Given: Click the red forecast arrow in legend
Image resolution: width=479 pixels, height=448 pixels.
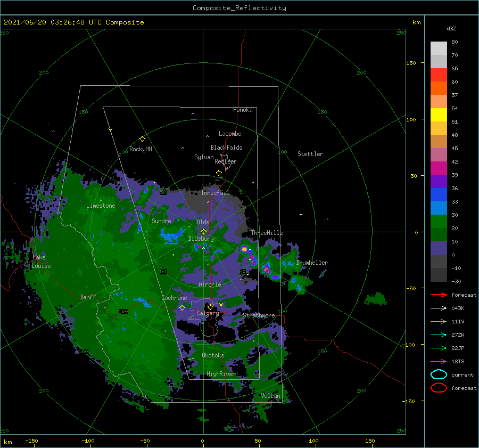Looking at the screenshot, I should pos(439,295).
